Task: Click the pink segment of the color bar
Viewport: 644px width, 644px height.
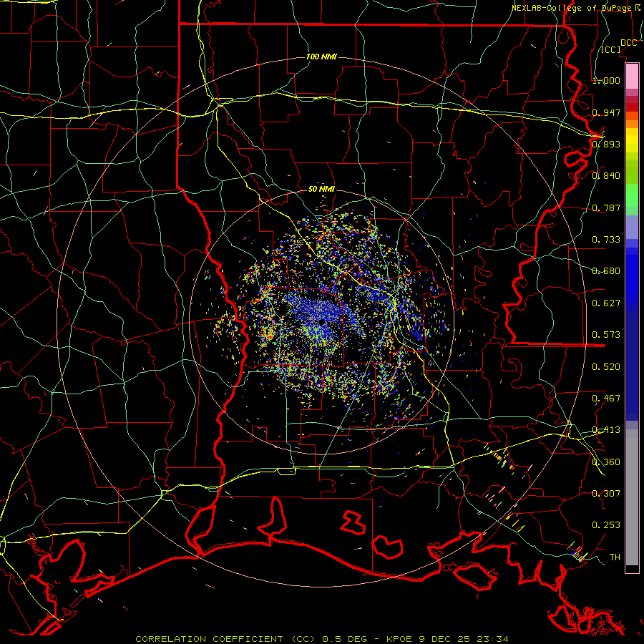Action: pyautogui.click(x=632, y=76)
